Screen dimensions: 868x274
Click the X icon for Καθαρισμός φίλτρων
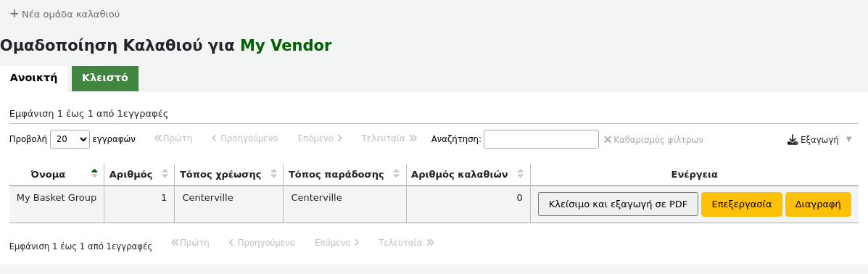pyautogui.click(x=607, y=139)
